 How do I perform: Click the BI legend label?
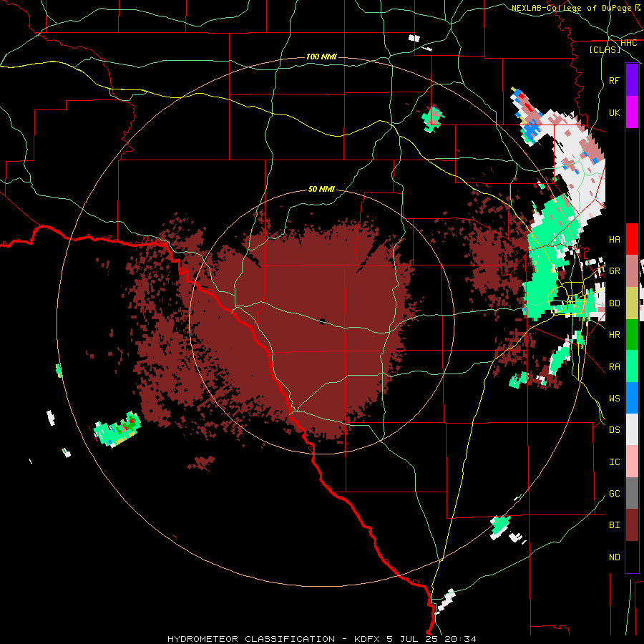(x=614, y=525)
